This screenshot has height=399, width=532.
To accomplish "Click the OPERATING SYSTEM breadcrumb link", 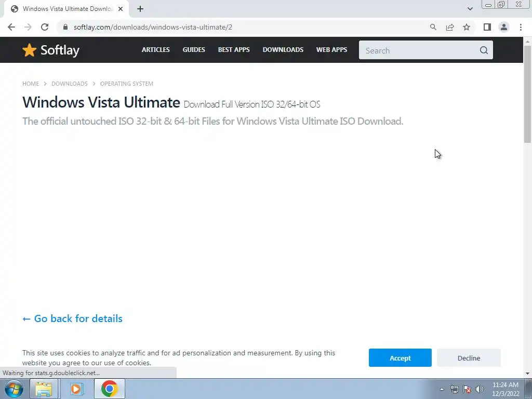I will (127, 84).
